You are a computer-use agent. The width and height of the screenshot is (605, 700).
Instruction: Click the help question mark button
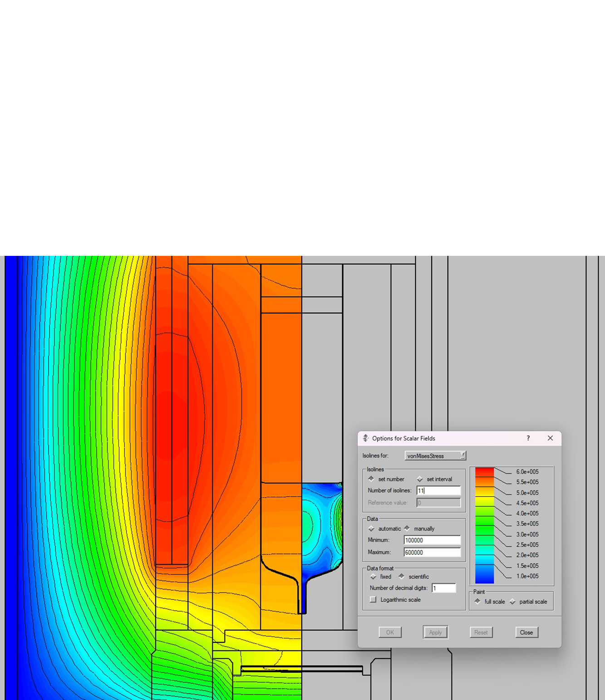(528, 438)
